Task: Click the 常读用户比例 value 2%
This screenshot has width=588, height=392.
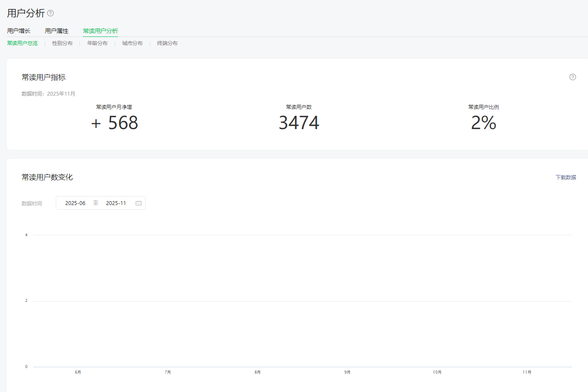Action: [483, 123]
